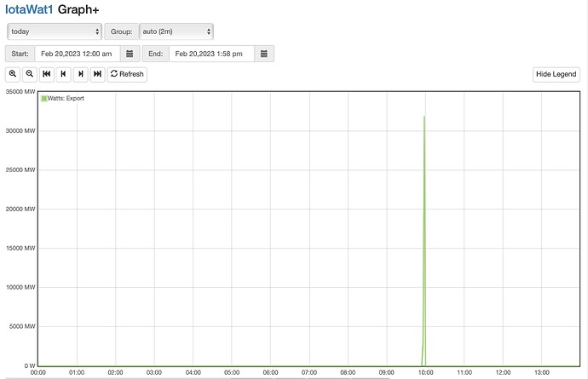The width and height of the screenshot is (588, 379).
Task: Jump forward a full period with the fast-forward icon
Action: pyautogui.click(x=97, y=74)
